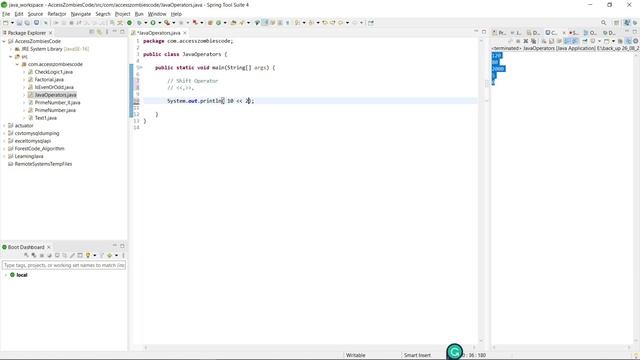Toggle Pin Editor in the main toolbar
Screen dimensions: 640x360
coord(371,23)
